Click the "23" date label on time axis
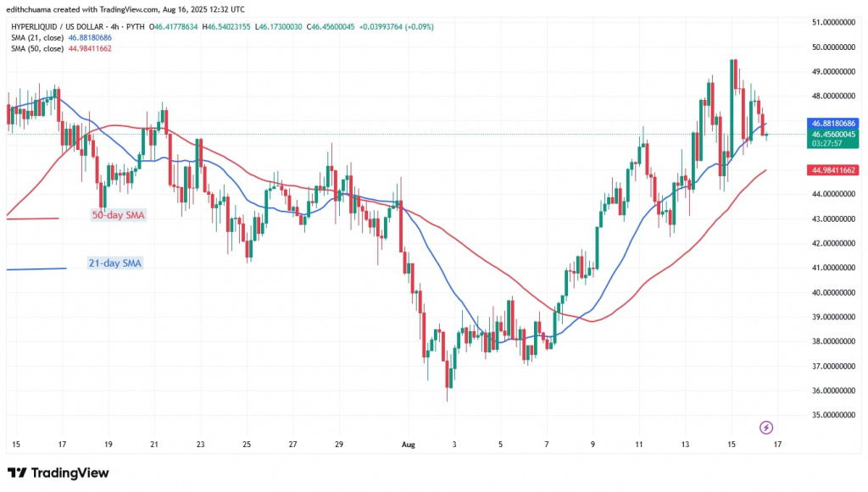The image size is (868, 492). [x=199, y=444]
